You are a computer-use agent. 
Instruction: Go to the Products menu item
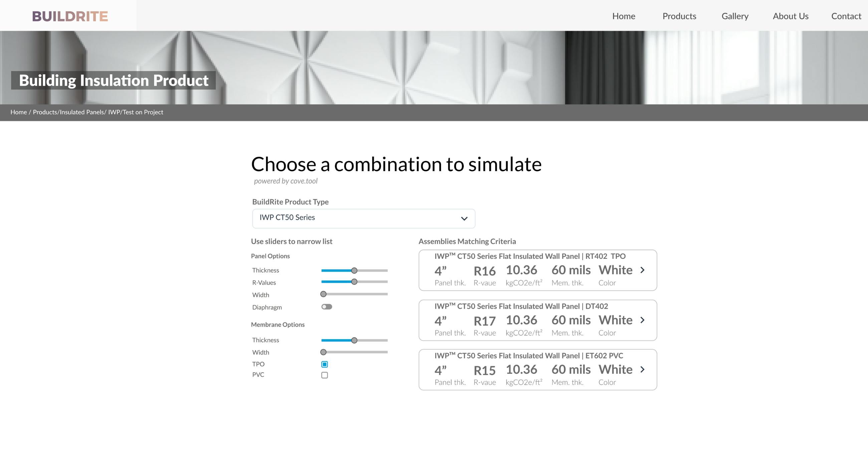[x=679, y=16]
